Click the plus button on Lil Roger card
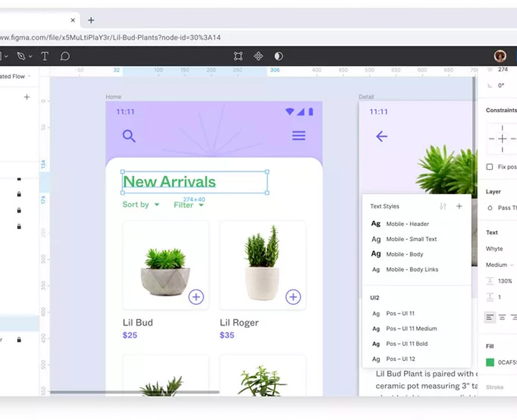517x420 pixels. tap(293, 297)
